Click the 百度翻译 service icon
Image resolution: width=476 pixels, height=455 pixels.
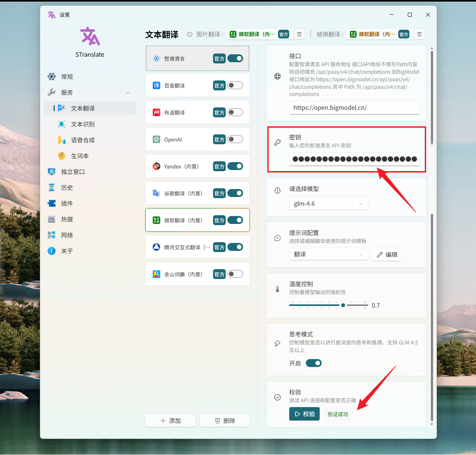pyautogui.click(x=157, y=86)
